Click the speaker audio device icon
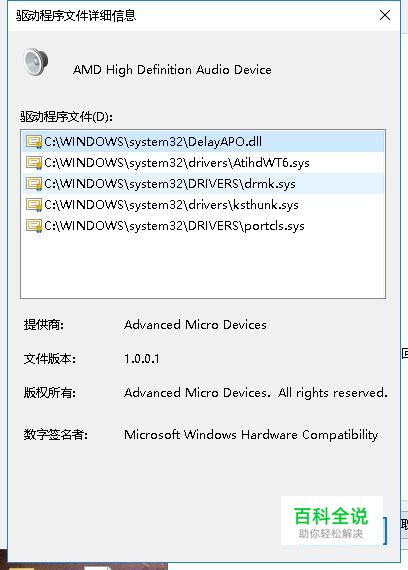This screenshot has height=570, width=408. pyautogui.click(x=36, y=62)
